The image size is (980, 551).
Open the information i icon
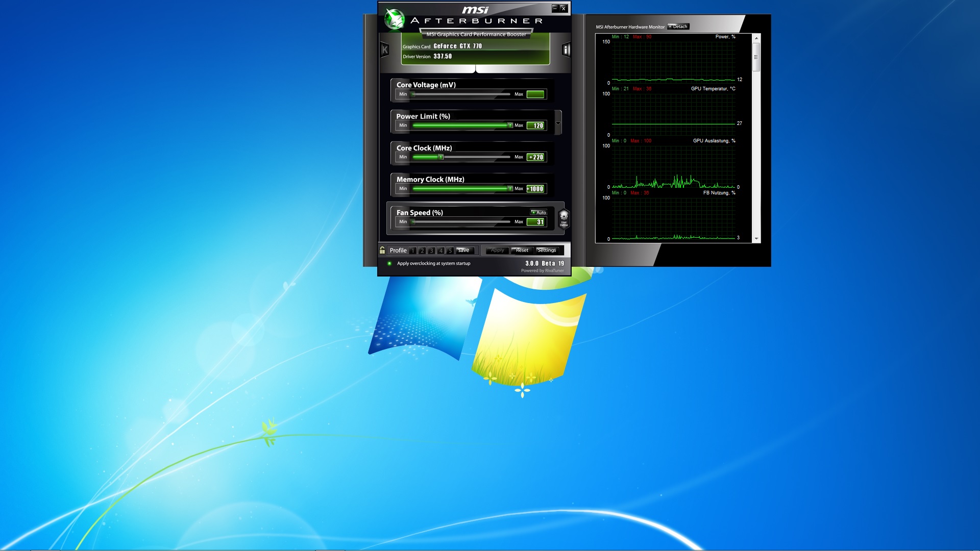(566, 49)
